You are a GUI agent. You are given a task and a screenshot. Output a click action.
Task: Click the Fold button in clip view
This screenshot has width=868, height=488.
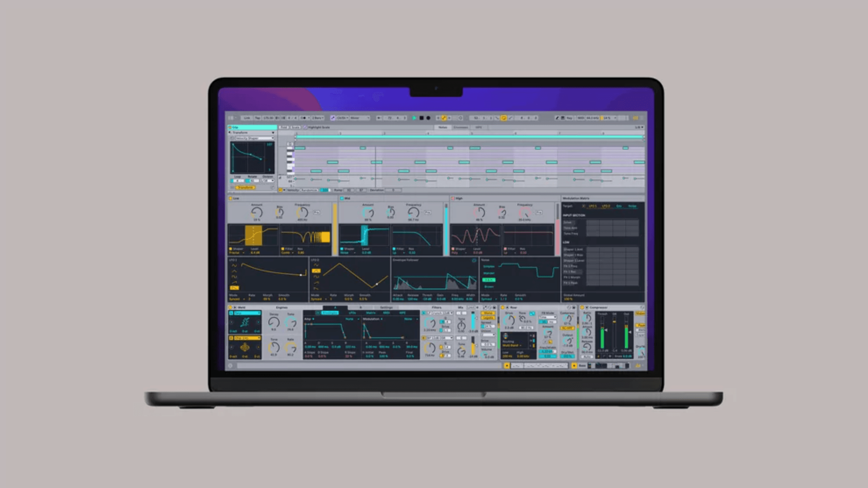point(284,127)
